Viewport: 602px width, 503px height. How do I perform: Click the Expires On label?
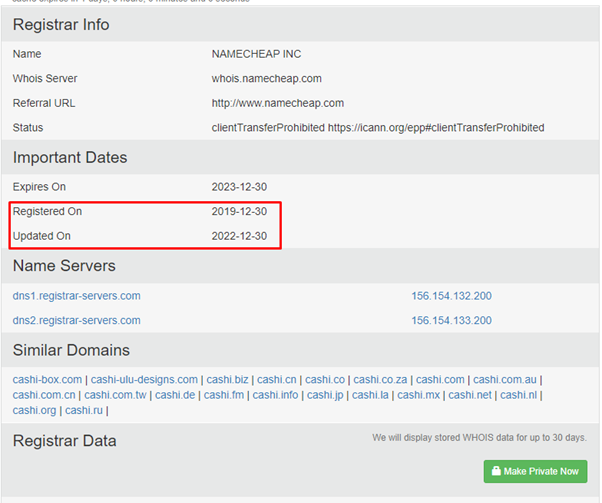(39, 187)
